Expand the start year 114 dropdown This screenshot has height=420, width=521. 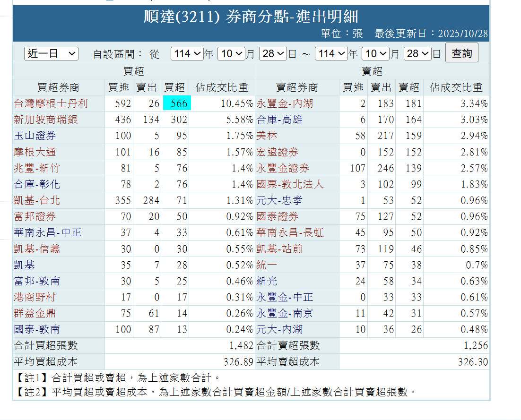pos(187,53)
